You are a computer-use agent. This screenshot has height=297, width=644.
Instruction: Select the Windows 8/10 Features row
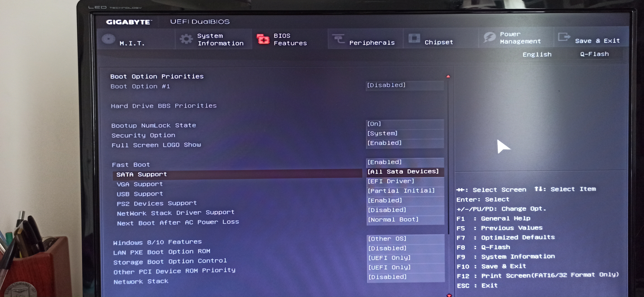click(157, 242)
